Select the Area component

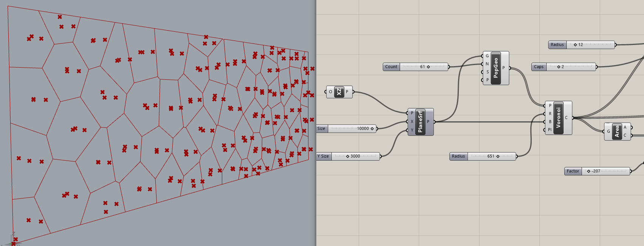tap(617, 132)
